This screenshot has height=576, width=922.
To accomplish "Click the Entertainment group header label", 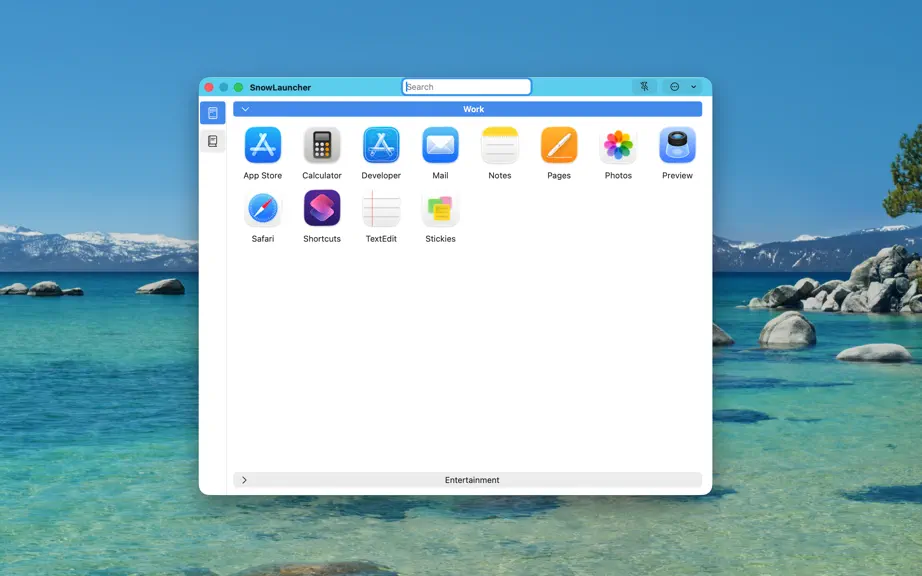I will (x=472, y=480).
